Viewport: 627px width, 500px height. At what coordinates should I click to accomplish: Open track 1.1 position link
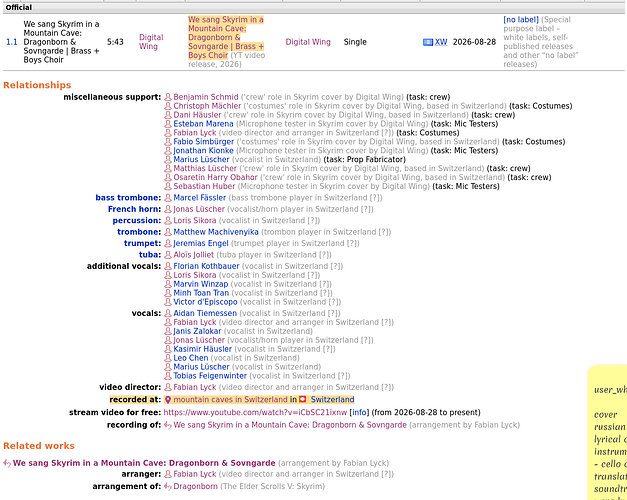12,42
